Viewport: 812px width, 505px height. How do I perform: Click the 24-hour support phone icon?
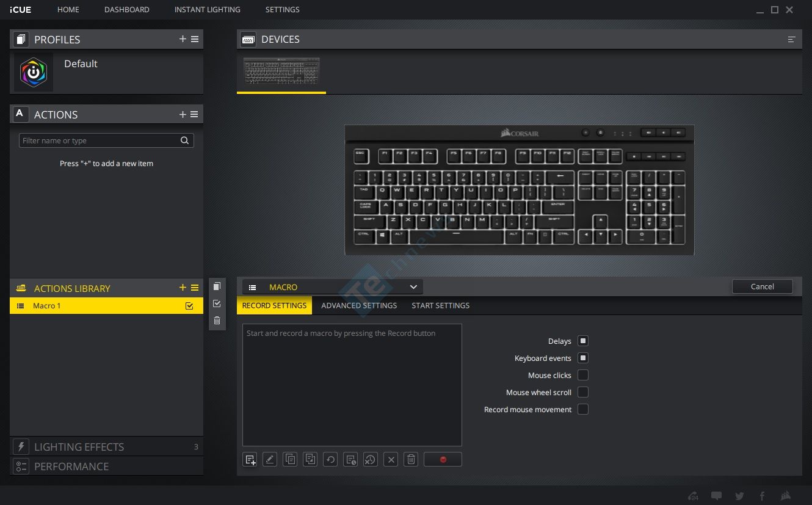(693, 496)
